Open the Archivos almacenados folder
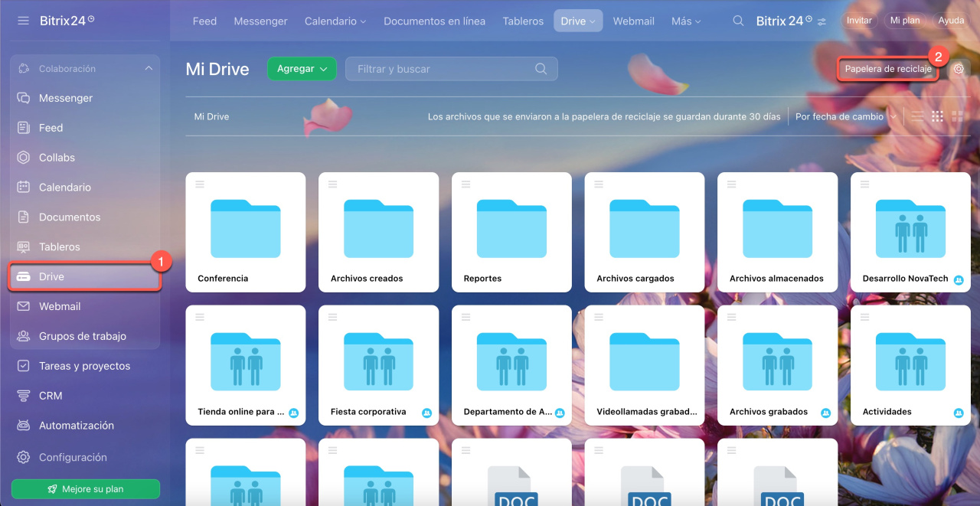Viewport: 980px width, 506px height. 777,232
